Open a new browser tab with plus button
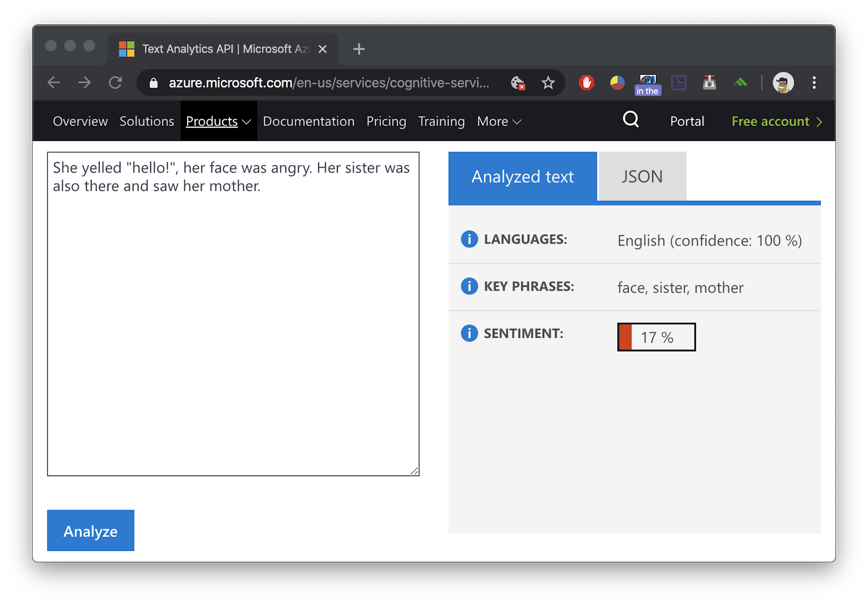 [358, 49]
